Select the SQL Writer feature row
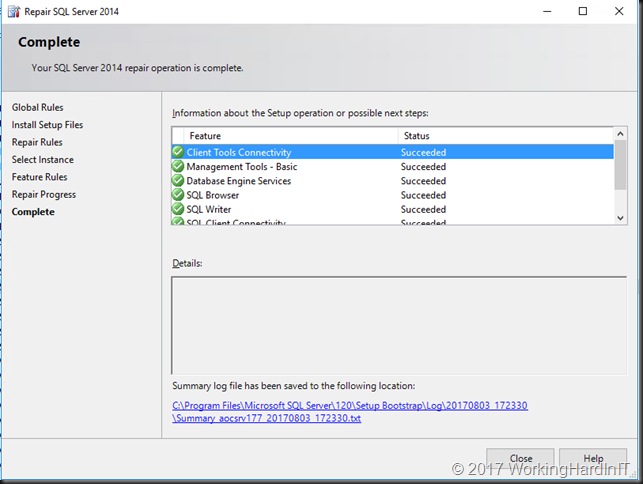643x484 pixels. (393, 209)
